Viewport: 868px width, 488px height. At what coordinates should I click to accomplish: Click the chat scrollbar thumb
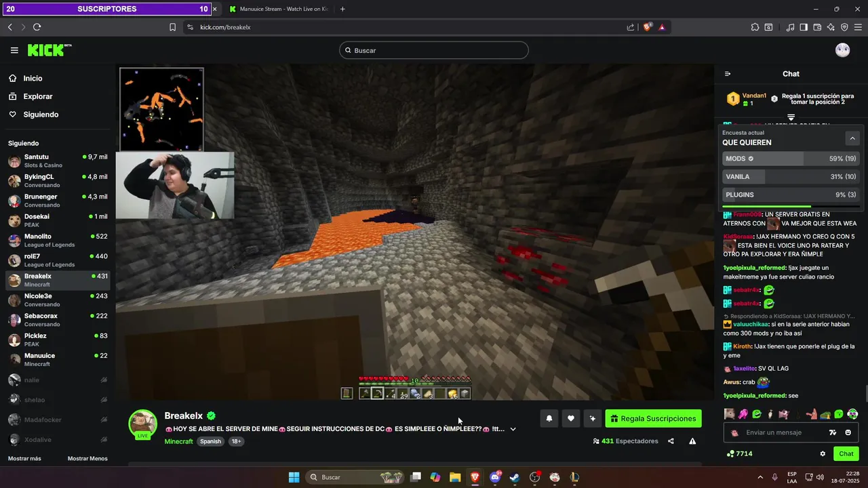coord(865,394)
